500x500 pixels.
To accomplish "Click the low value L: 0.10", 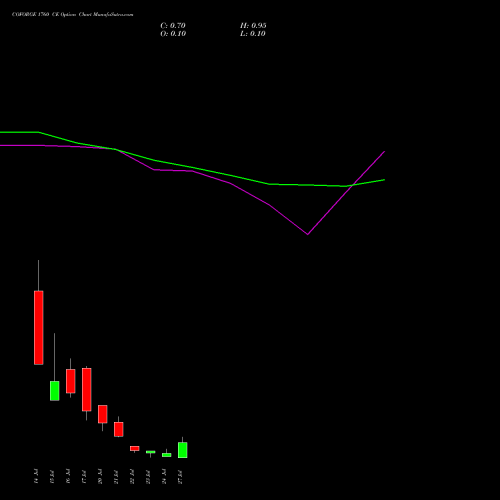I will tap(253, 34).
